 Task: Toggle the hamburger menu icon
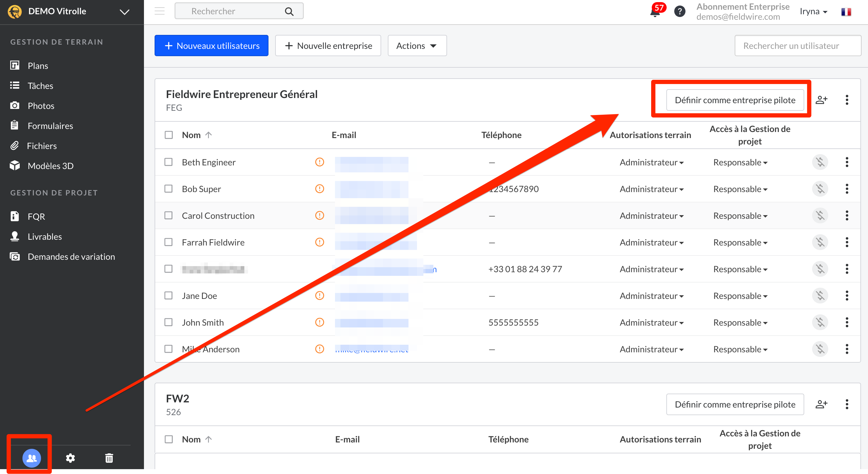pos(159,11)
